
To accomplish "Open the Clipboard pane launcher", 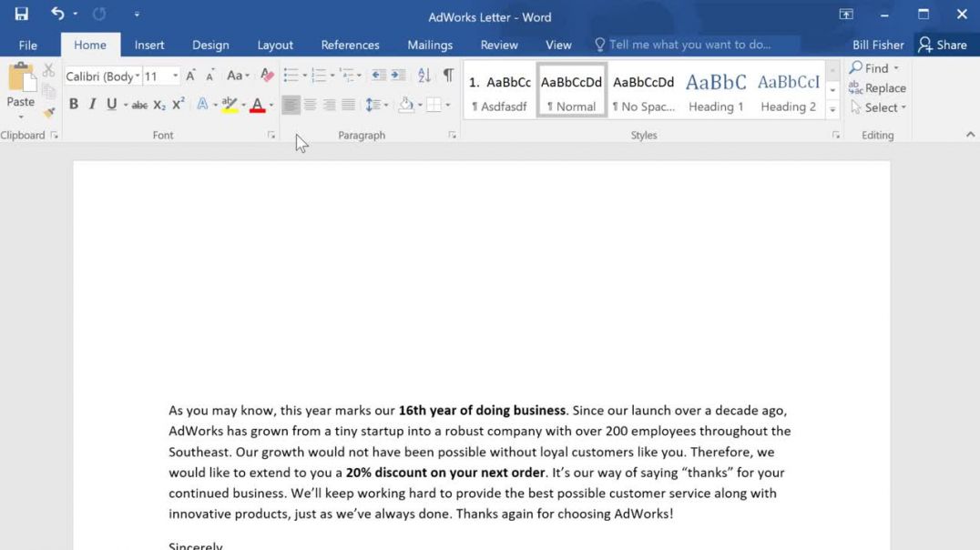I will point(55,135).
